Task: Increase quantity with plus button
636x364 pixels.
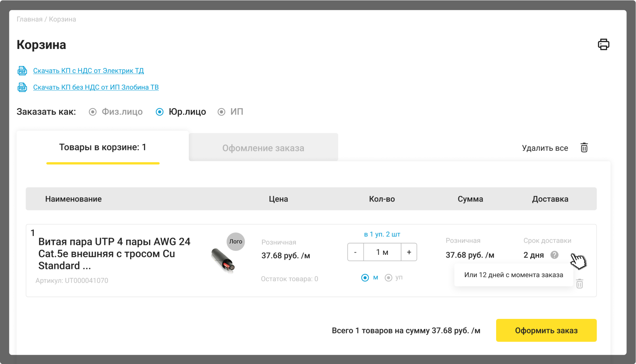Action: click(409, 252)
